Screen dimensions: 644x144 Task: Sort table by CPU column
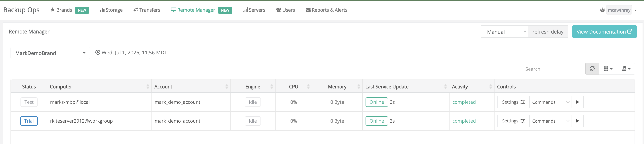(x=294, y=87)
